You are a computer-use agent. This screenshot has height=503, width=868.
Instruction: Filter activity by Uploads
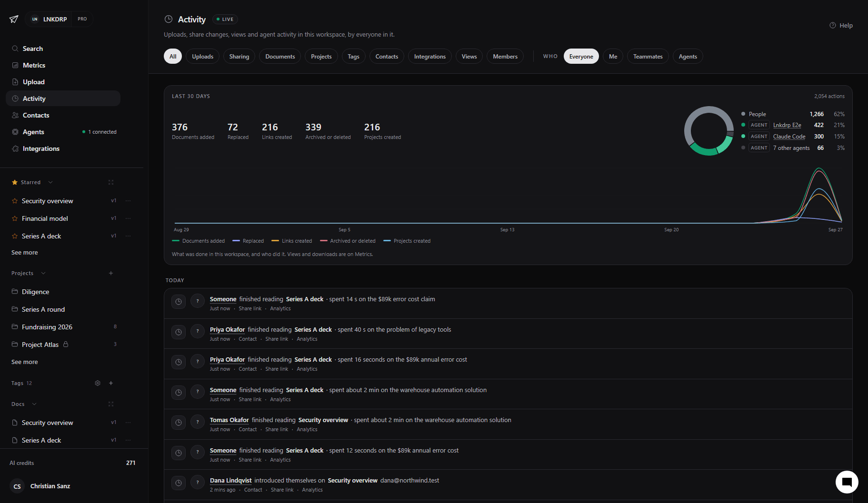click(x=203, y=56)
